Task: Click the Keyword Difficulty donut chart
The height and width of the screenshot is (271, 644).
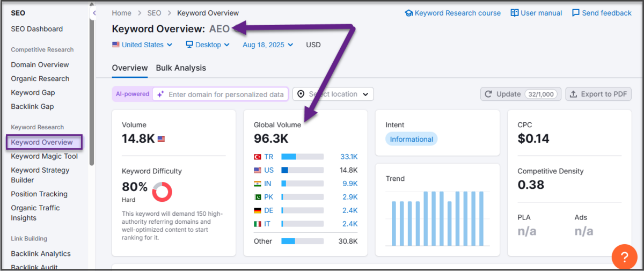Action: (x=162, y=192)
